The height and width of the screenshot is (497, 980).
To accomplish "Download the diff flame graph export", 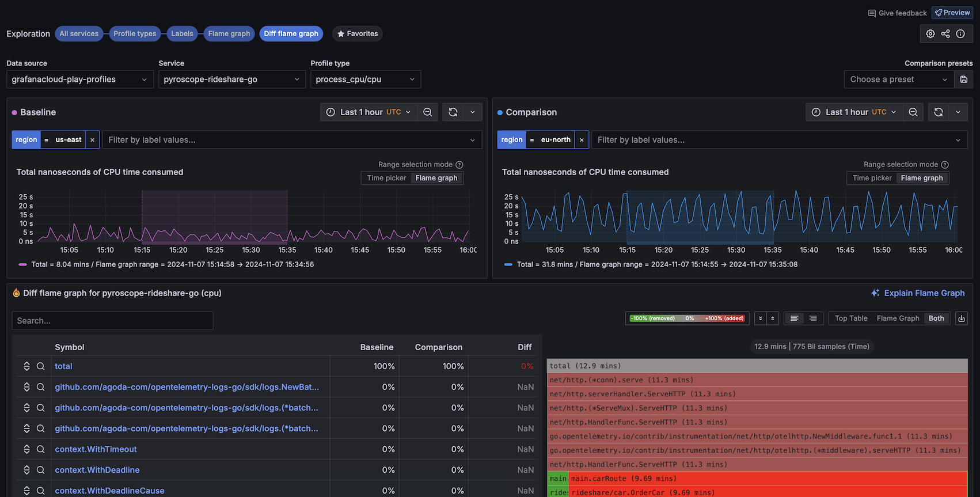I will (961, 318).
